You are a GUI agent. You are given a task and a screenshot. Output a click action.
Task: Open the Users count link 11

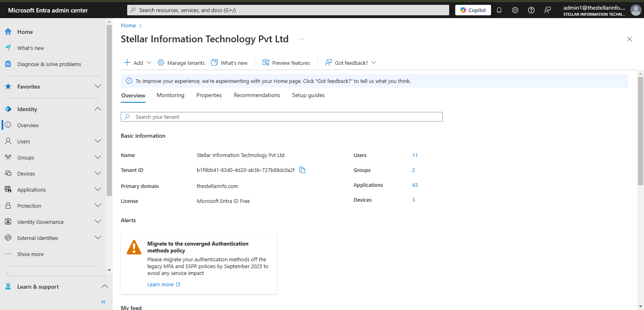pos(415,155)
